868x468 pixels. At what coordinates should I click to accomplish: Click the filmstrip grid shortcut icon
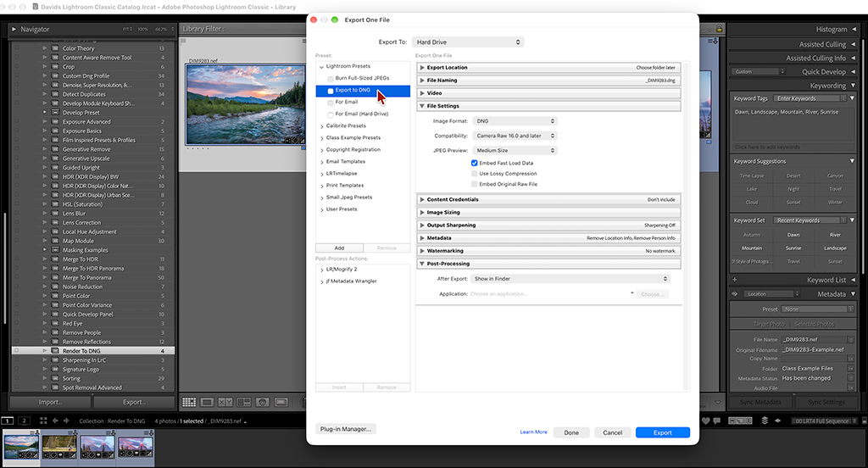(x=44, y=421)
